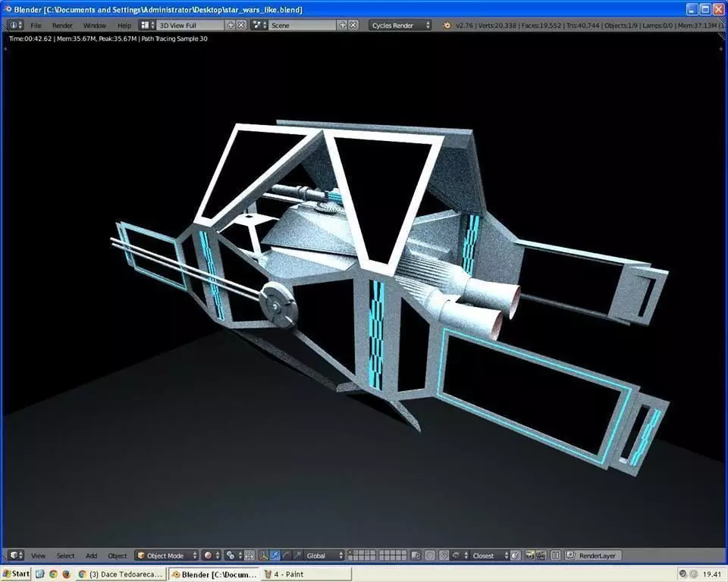Toggle lock layers to scene button
Screen dimensions: 728x582
(416, 555)
